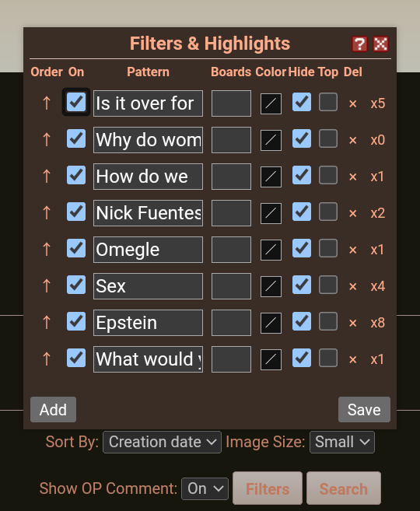
Task: Open the help question mark icon
Action: 359,44
